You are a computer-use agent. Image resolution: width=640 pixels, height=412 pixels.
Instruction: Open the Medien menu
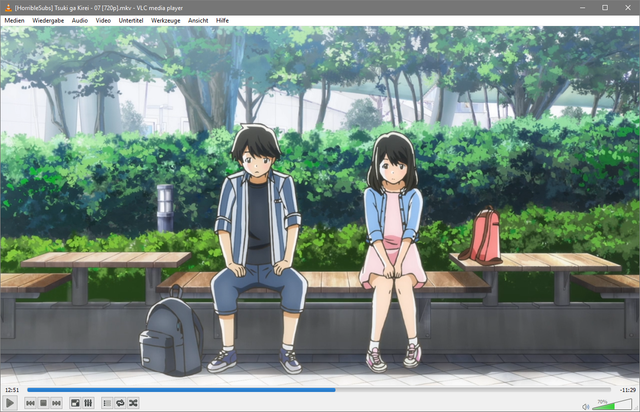tap(14, 20)
